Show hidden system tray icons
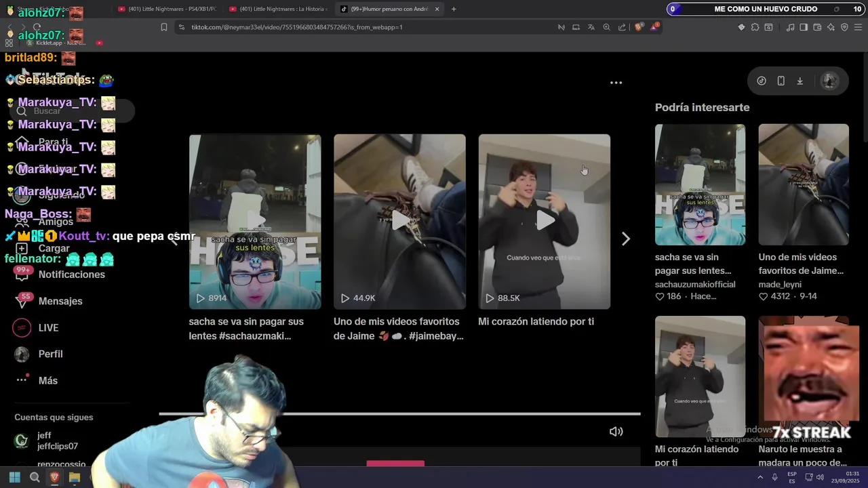This screenshot has width=868, height=488. click(759, 477)
